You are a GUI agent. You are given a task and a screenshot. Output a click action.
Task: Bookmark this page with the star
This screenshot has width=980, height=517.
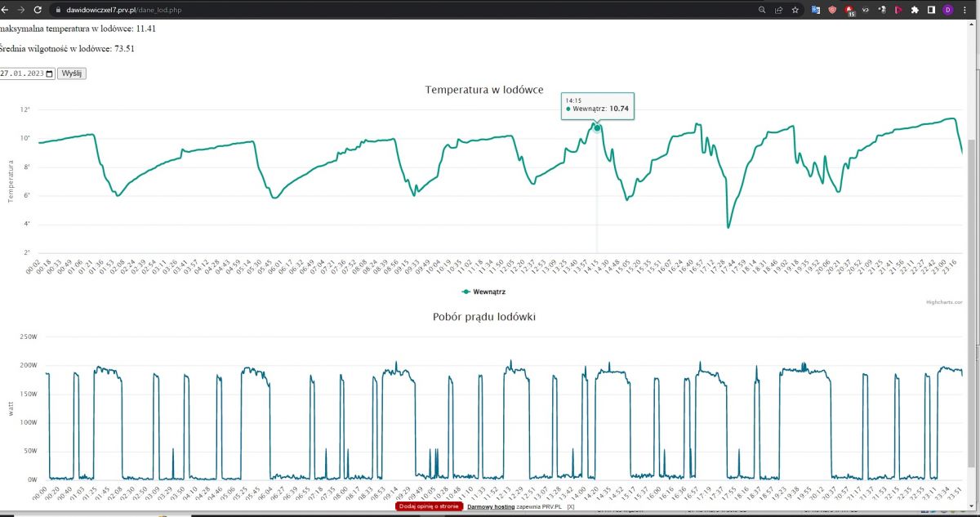[795, 10]
